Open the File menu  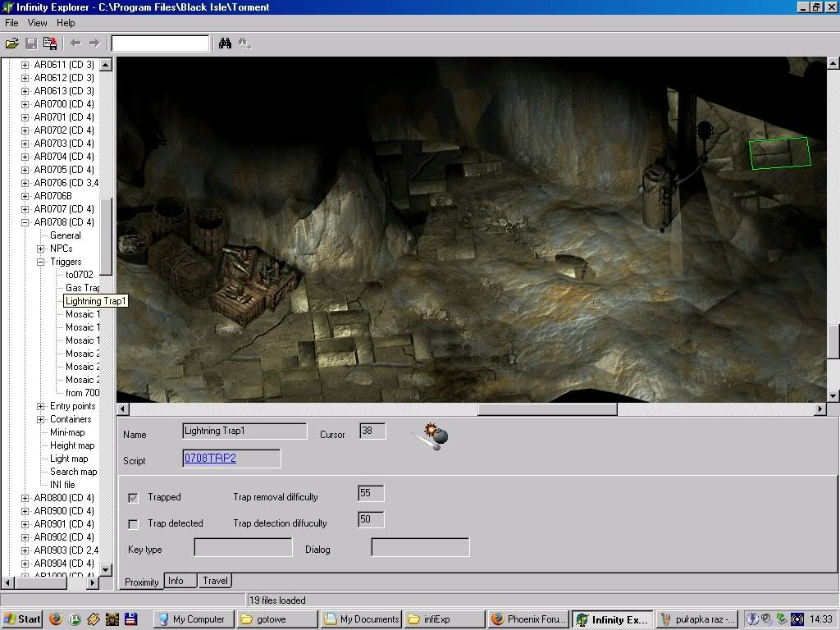pos(11,23)
